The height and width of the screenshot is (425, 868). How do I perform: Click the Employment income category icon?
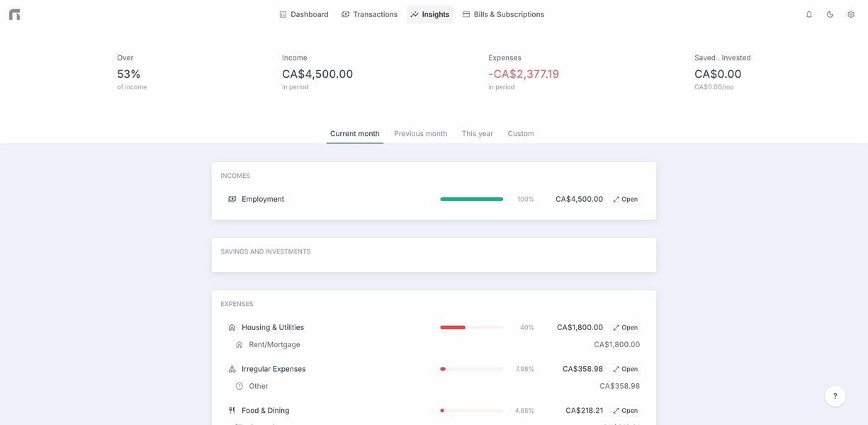point(232,200)
